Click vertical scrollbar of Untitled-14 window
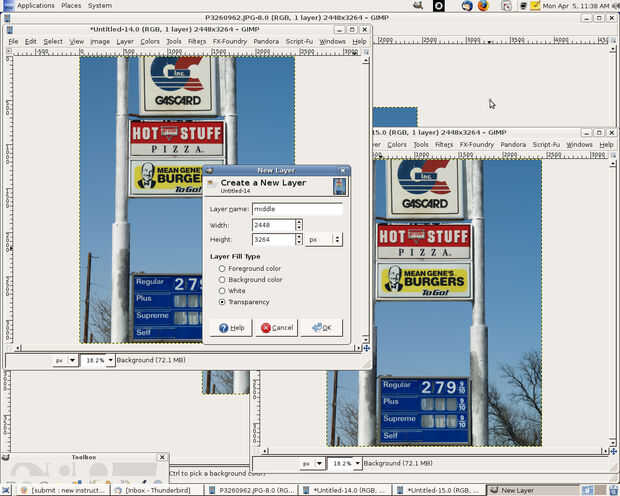Viewport: 620px width, 496px height. click(x=366, y=200)
